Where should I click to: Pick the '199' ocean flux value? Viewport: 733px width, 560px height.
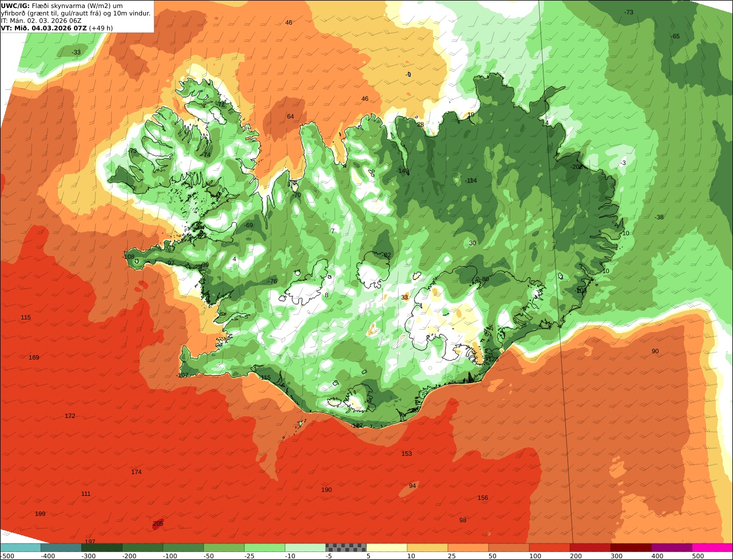point(40,514)
